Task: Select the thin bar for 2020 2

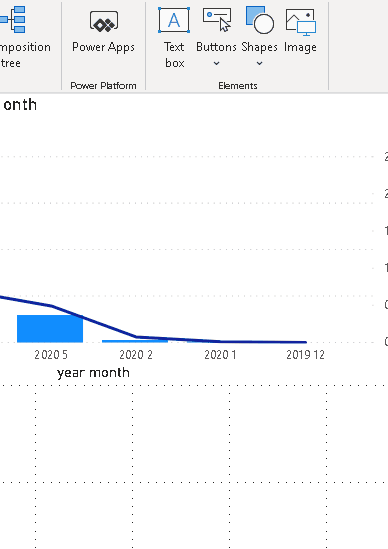Action: (x=135, y=341)
